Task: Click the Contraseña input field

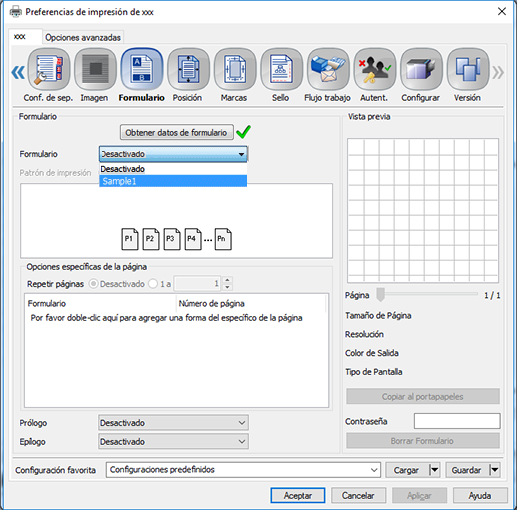Action: click(x=457, y=421)
